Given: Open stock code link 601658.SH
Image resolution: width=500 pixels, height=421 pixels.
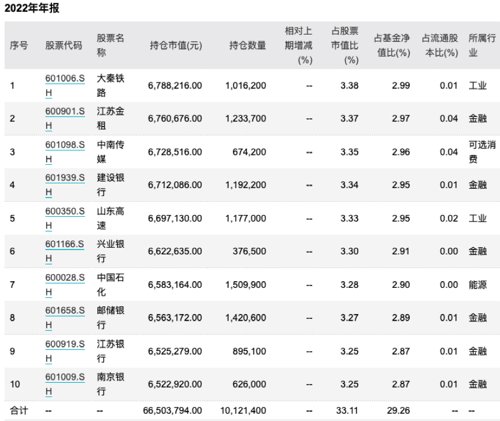Looking at the screenshot, I should pyautogui.click(x=65, y=317).
